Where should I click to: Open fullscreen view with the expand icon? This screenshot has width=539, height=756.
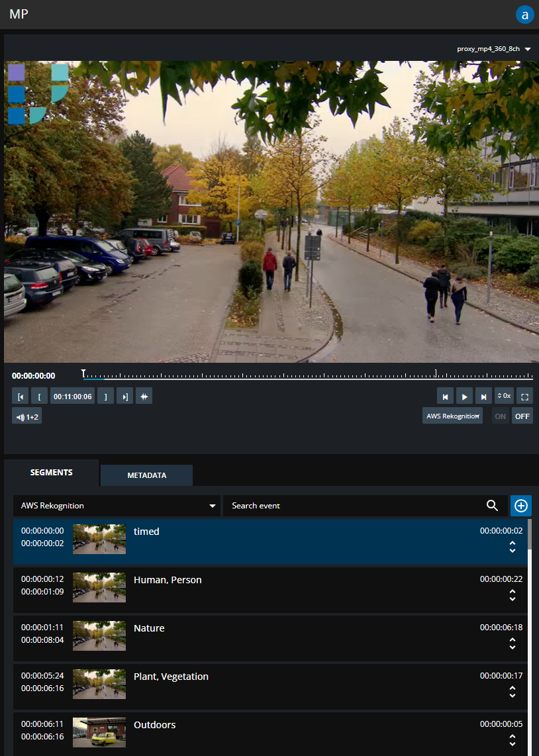click(x=524, y=395)
